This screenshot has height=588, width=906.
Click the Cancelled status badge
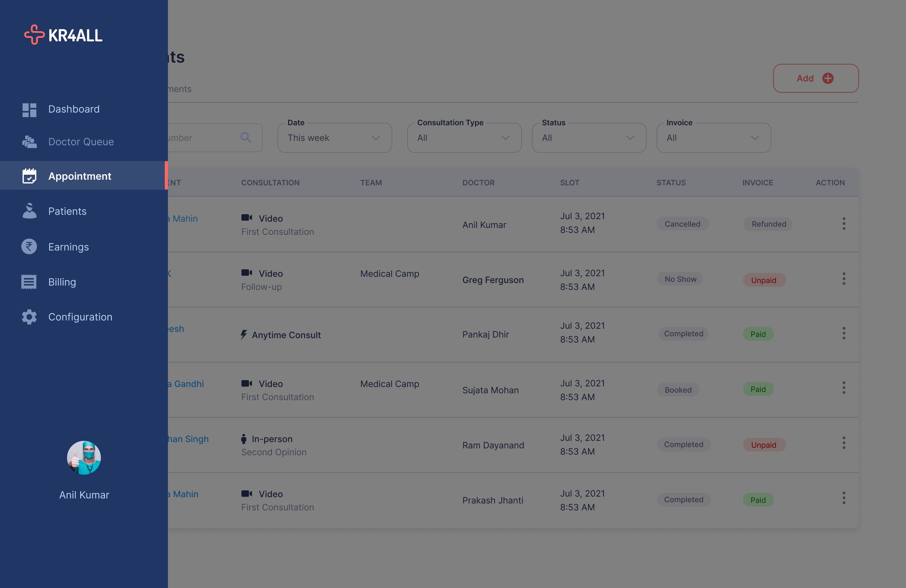click(683, 224)
